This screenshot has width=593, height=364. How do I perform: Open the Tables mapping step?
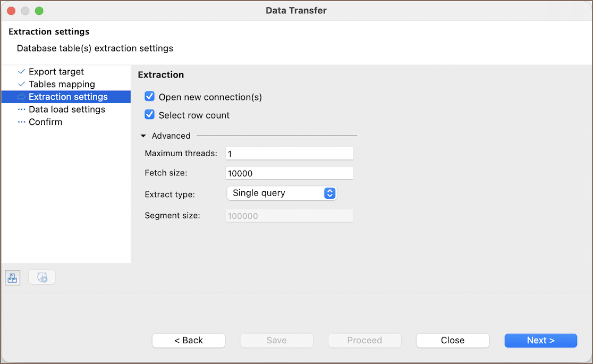62,84
